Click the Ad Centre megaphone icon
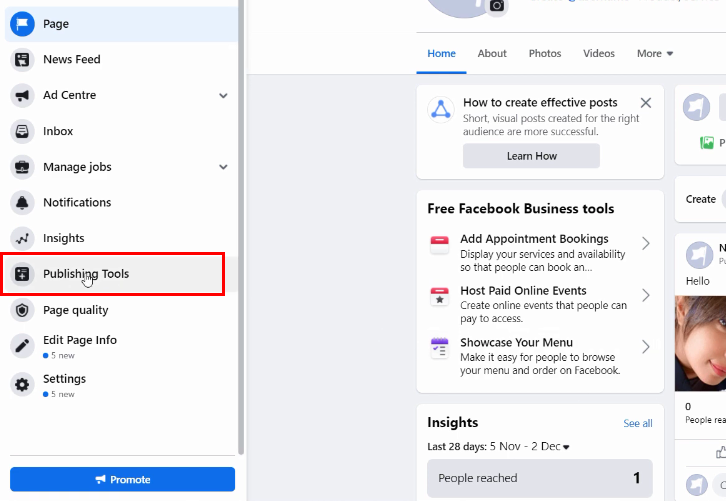The image size is (726, 501). (22, 95)
